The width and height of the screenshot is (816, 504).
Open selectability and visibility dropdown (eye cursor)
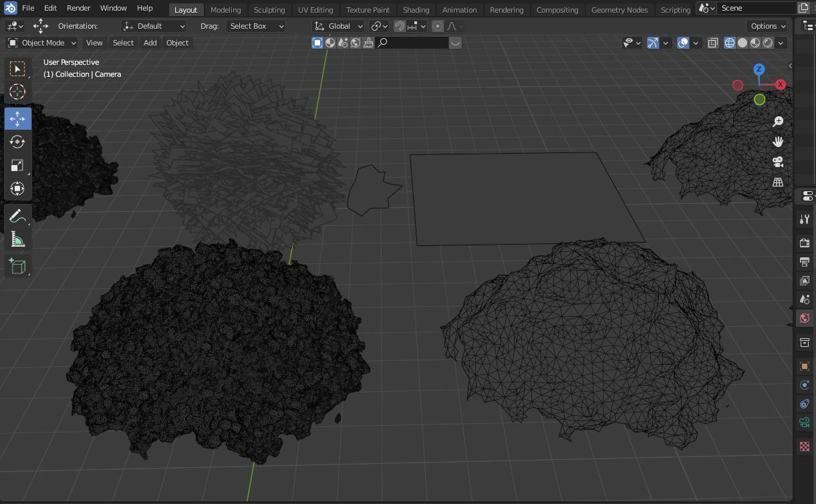click(x=632, y=43)
